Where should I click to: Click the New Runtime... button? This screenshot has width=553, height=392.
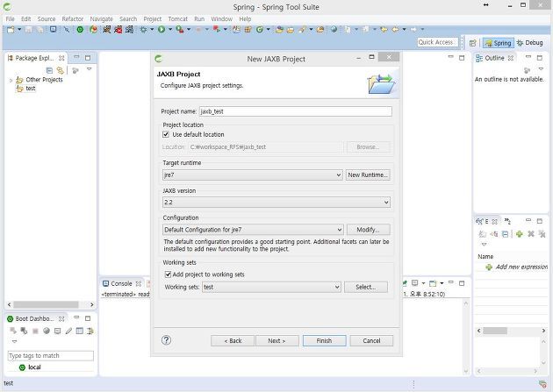[x=368, y=175]
